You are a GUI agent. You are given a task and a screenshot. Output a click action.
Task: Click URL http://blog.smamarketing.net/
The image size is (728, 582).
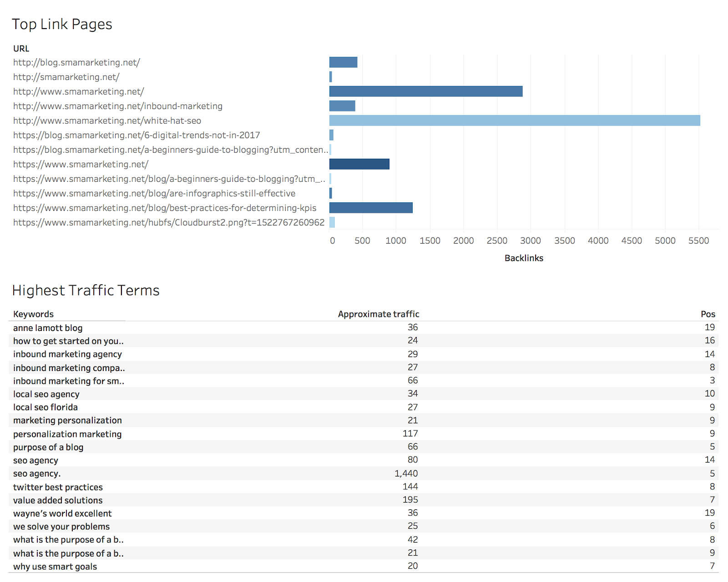(x=76, y=62)
